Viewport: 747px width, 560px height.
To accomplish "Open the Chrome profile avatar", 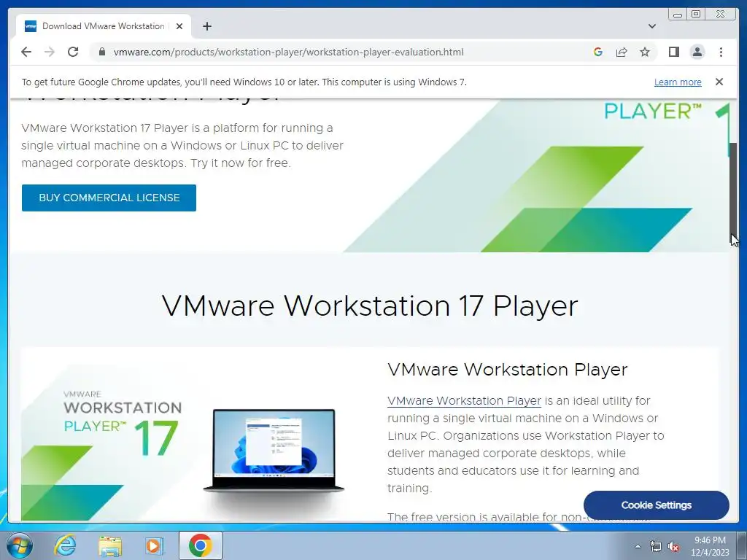I will pyautogui.click(x=697, y=52).
